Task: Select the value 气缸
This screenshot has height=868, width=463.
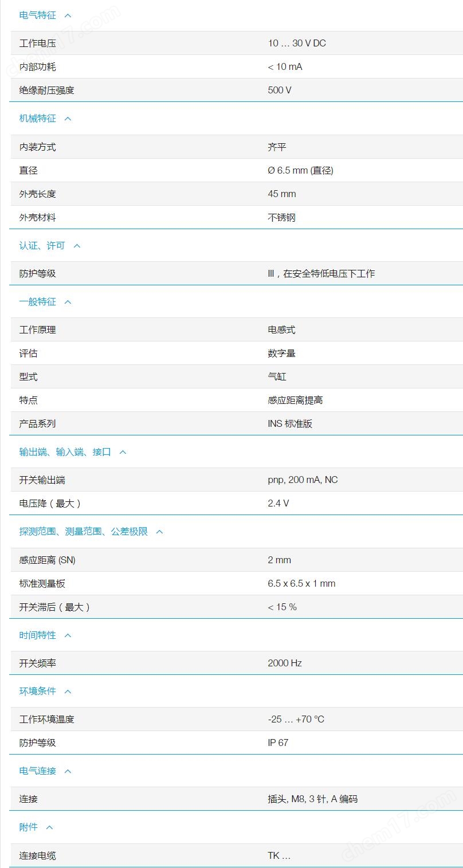Action: click(x=277, y=377)
